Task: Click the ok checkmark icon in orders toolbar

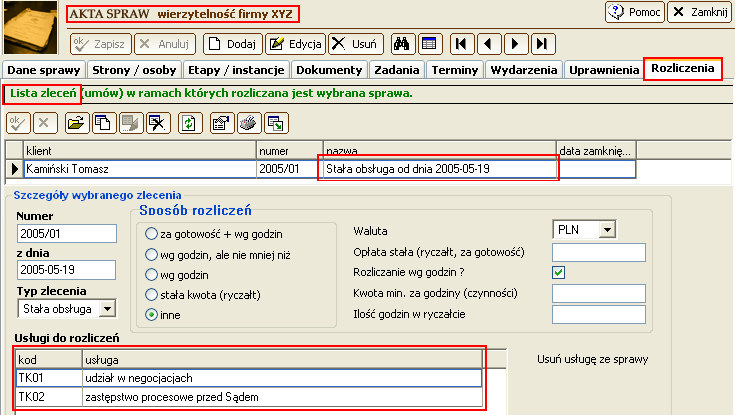Action: 18,123
